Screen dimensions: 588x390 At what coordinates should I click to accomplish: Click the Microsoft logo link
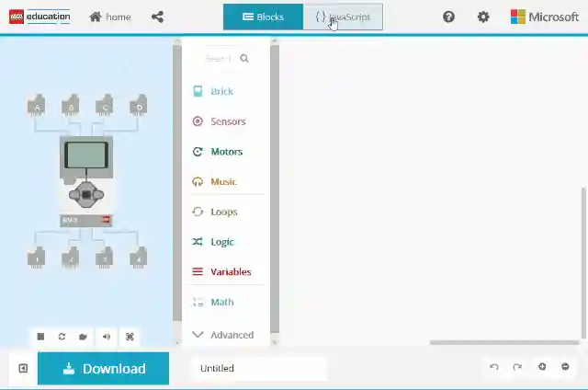545,17
